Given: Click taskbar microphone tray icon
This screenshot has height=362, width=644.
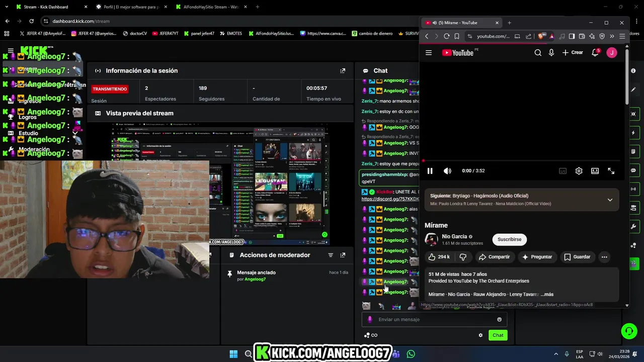Looking at the screenshot, I should [x=567, y=354].
